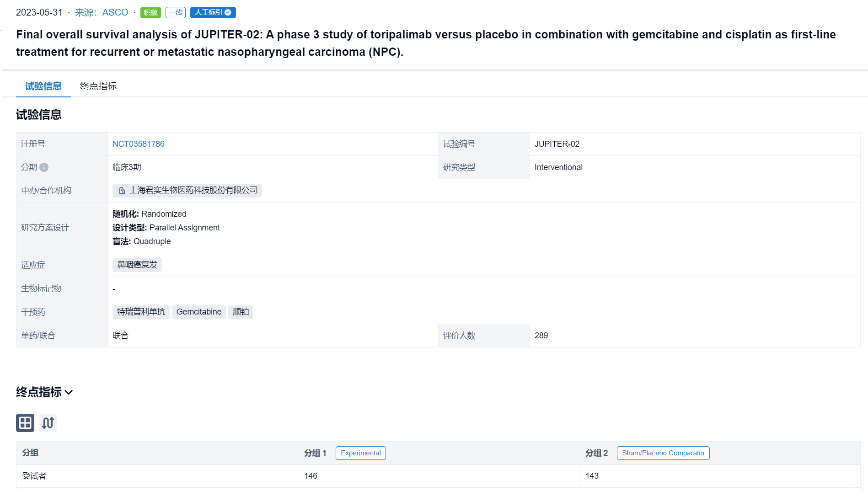
Task: Click the verified checkmark in 人工标引 badge
Action: pos(228,12)
